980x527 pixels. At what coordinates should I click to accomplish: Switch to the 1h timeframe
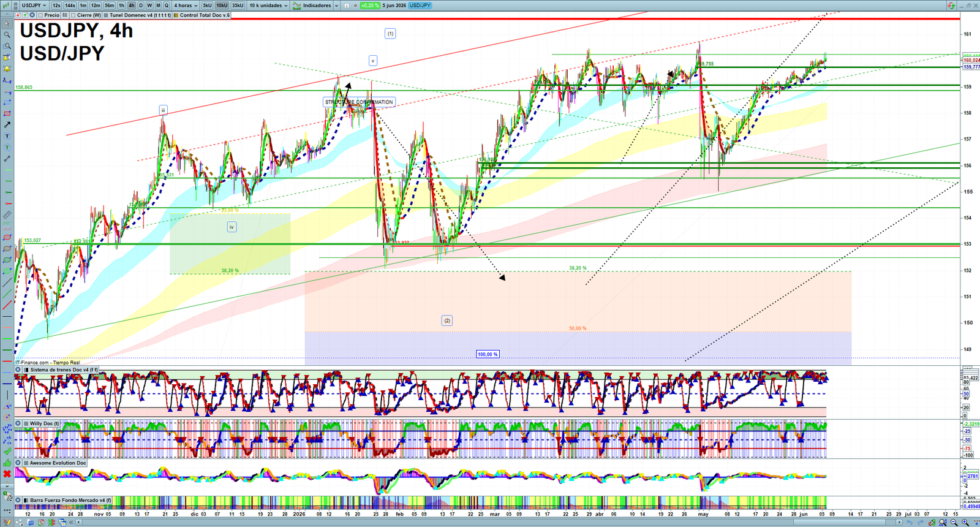point(121,6)
